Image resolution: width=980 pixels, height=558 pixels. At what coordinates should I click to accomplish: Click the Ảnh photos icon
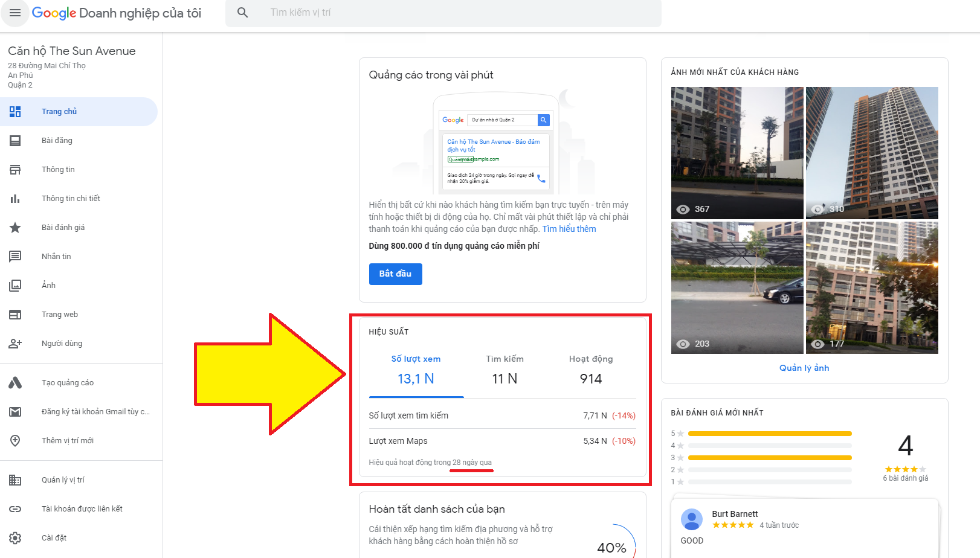15,286
